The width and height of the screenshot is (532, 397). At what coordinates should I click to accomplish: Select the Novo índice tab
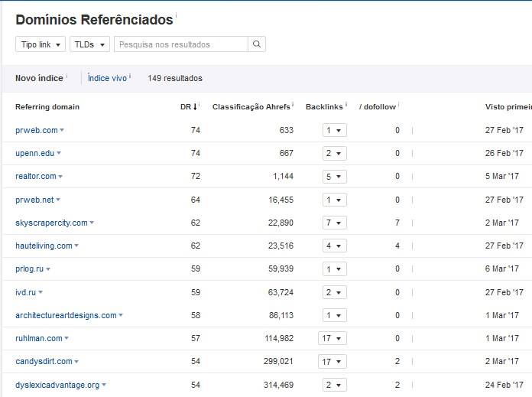tap(39, 78)
